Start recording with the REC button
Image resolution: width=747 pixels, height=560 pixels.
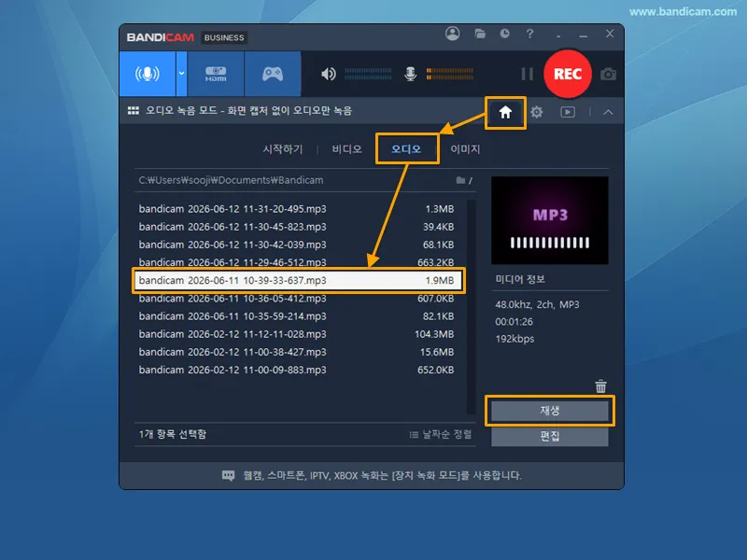tap(568, 74)
